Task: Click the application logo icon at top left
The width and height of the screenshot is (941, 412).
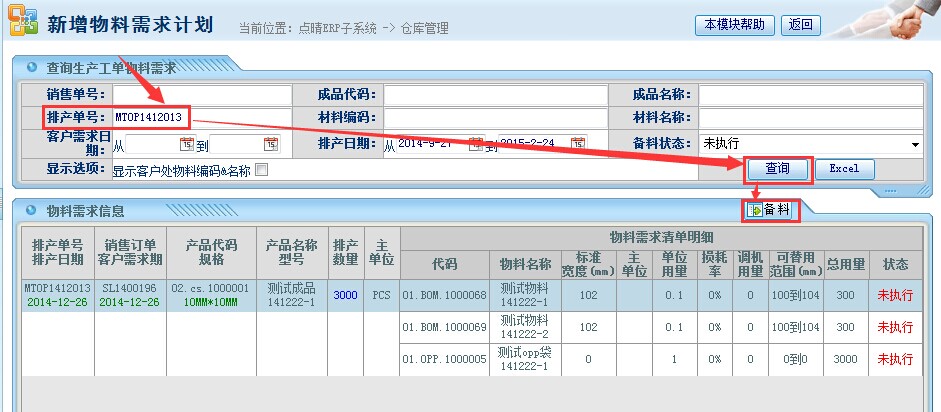Action: click(22, 24)
